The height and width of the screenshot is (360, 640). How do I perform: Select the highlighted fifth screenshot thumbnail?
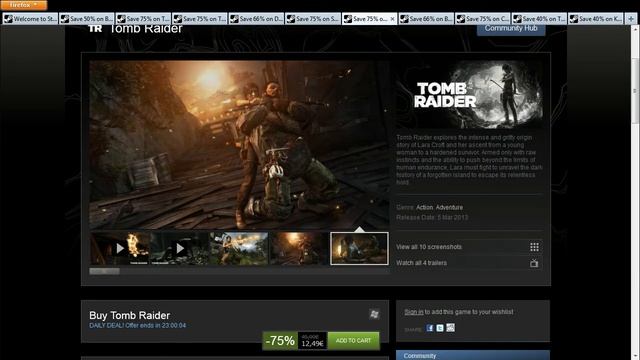coord(359,249)
